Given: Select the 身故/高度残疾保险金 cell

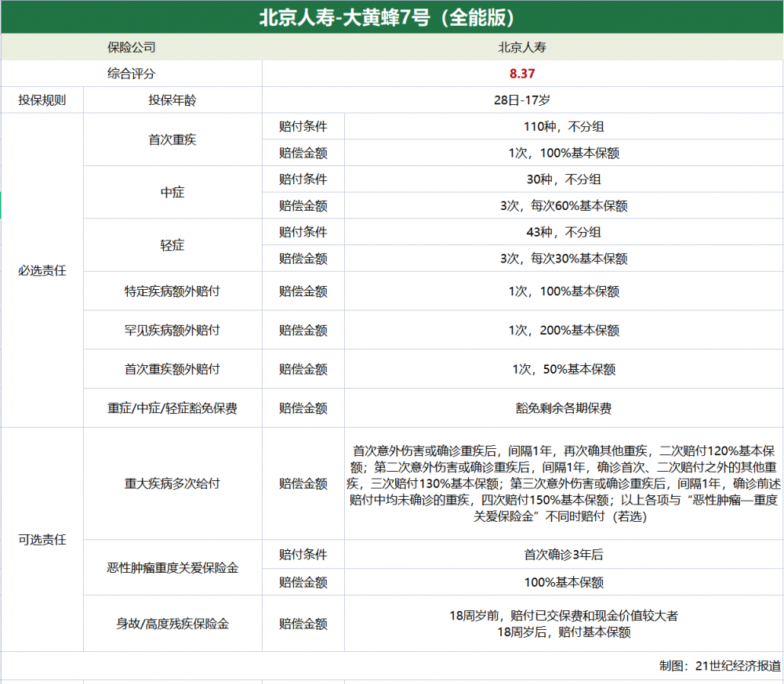Looking at the screenshot, I should [x=172, y=624].
